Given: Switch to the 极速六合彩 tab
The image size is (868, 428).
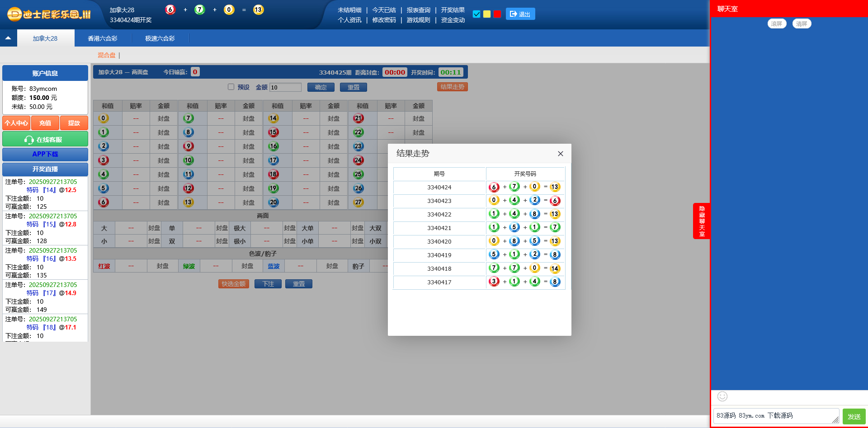Looking at the screenshot, I should coord(160,38).
